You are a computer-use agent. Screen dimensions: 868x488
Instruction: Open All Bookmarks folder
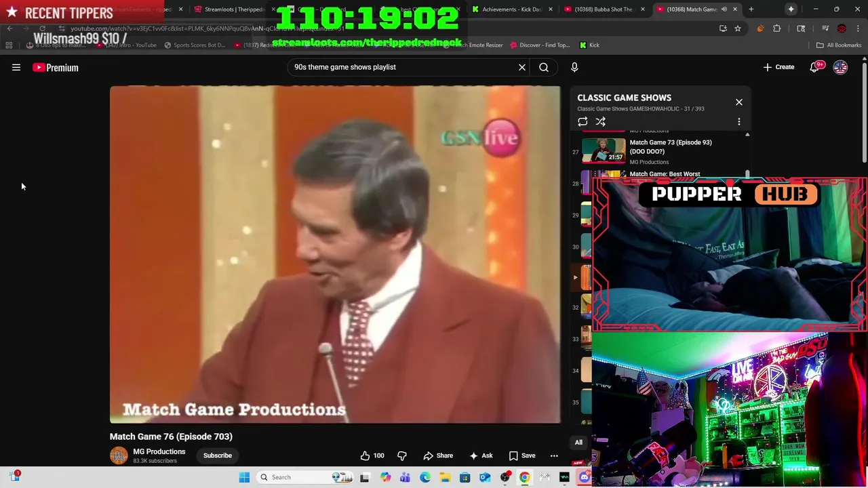pos(839,45)
